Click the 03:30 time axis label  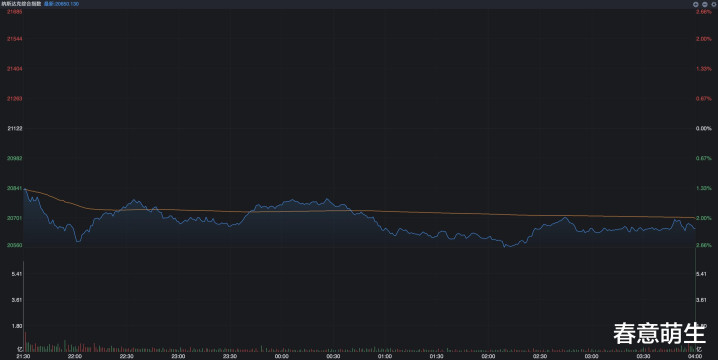pos(643,356)
